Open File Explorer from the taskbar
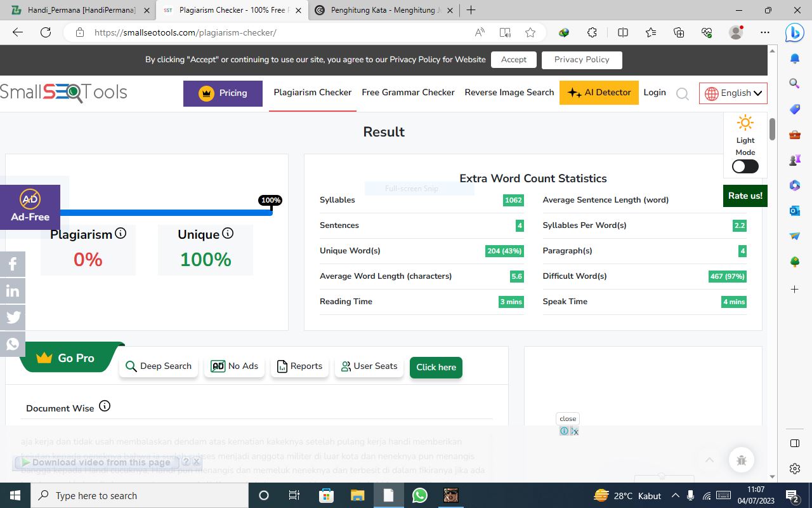Viewport: 812px width, 508px height. (x=358, y=495)
